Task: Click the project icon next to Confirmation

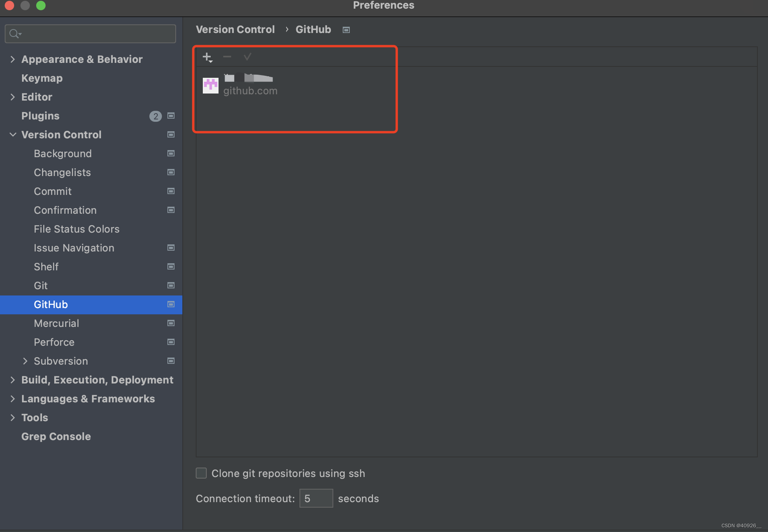Action: point(171,210)
